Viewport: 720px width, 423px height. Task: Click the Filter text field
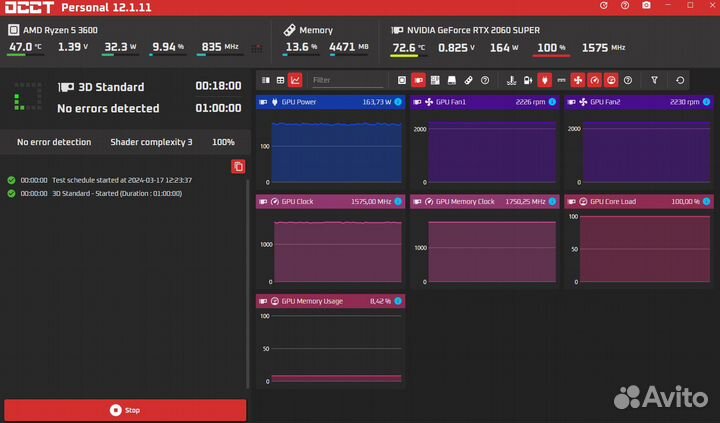tap(347, 80)
